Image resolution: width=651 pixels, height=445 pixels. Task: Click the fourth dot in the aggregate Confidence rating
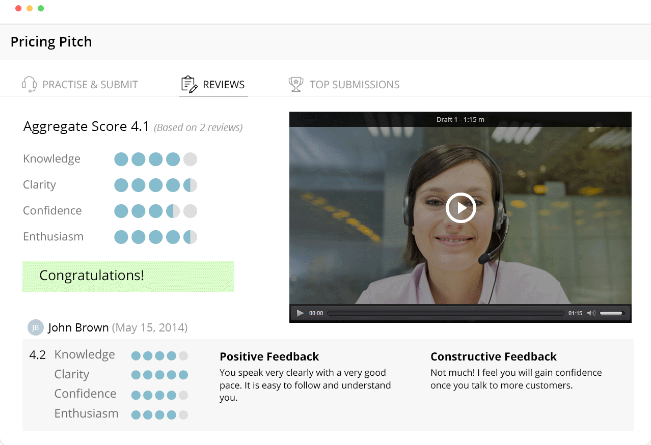click(x=173, y=211)
